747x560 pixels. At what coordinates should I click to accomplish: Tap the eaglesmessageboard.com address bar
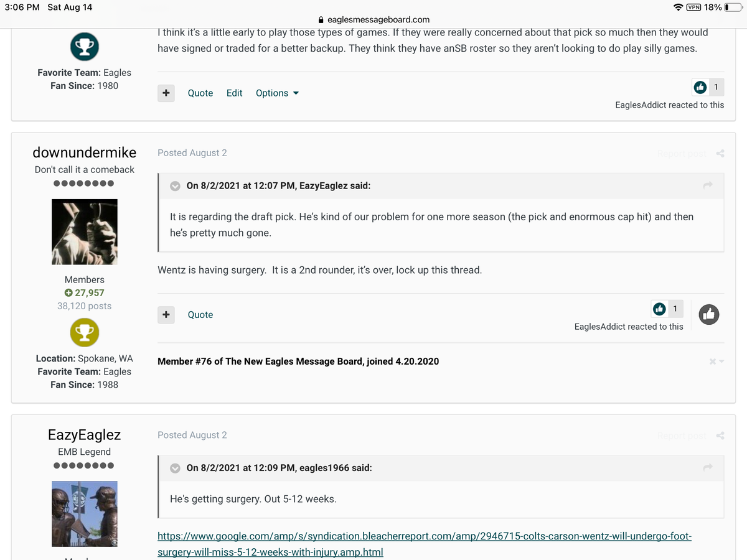[x=374, y=19]
